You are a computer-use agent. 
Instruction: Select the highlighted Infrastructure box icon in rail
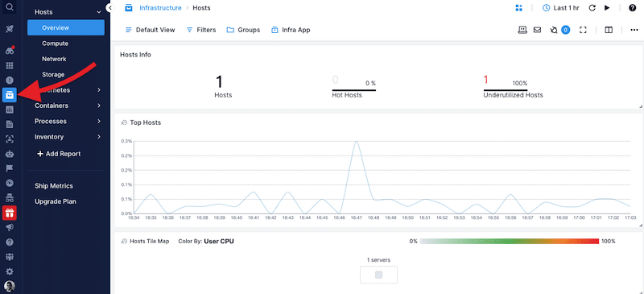coord(10,95)
